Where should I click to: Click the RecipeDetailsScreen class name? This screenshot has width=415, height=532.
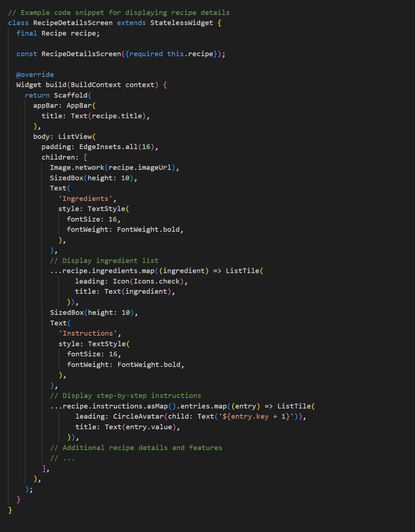(x=72, y=23)
